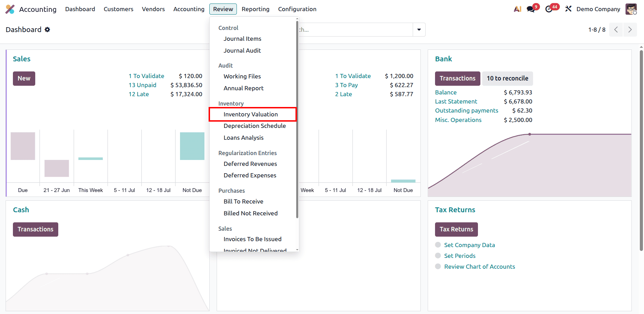Open Outstanding payments link
This screenshot has width=644, height=314.
pyautogui.click(x=466, y=110)
